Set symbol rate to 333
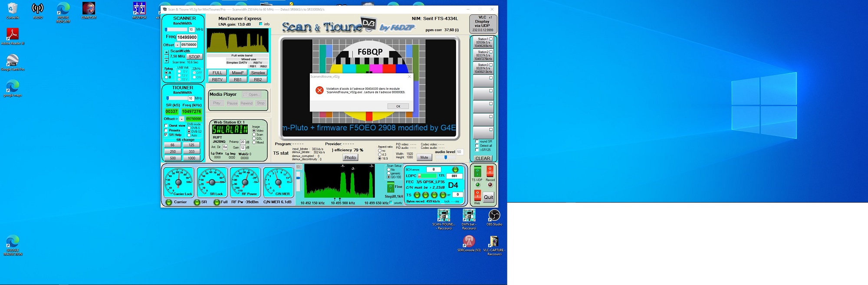Image resolution: width=868 pixels, height=285 pixels. pos(191,151)
